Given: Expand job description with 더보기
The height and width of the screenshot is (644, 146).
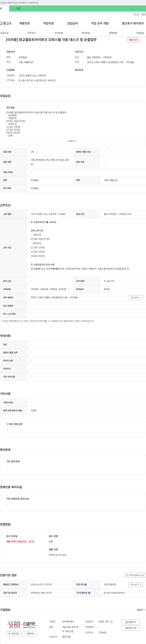Looking at the screenshot, I should coord(73,141).
